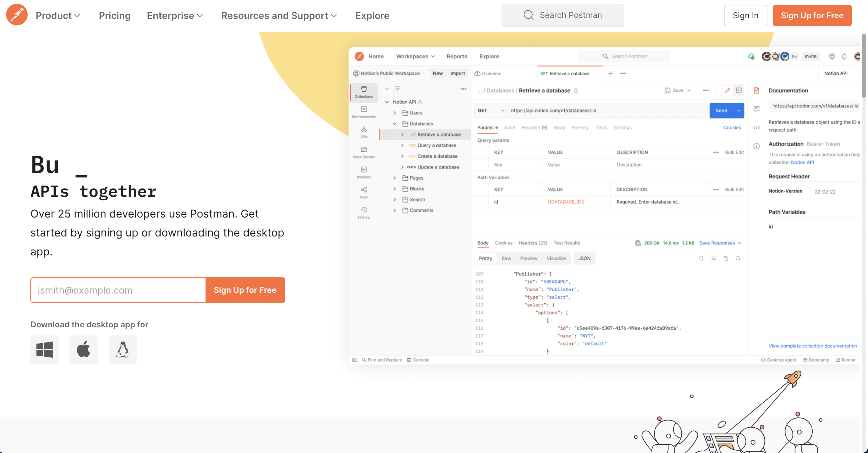The image size is (868, 453).
Task: Click the search magnifier icon in Search Postman
Action: [x=528, y=15]
